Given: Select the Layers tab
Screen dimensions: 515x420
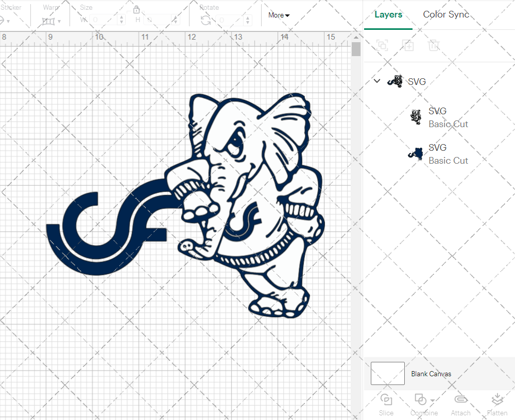Looking at the screenshot, I should tap(388, 14).
